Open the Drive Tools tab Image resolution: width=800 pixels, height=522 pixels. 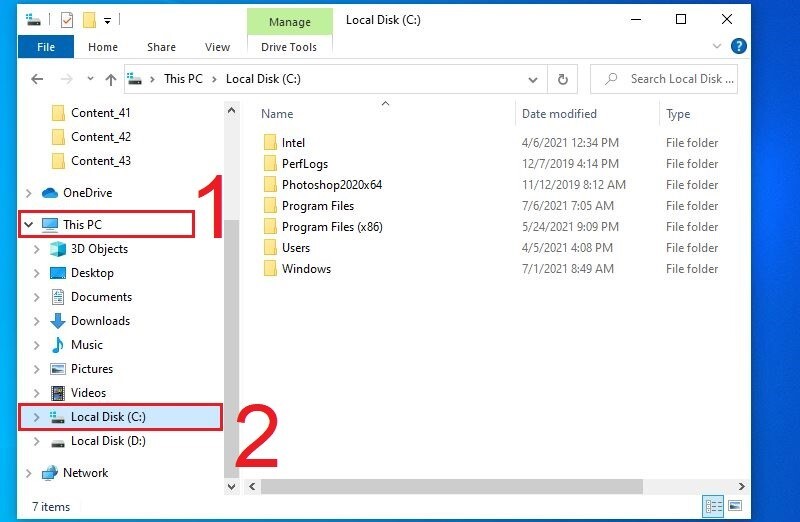pyautogui.click(x=289, y=47)
